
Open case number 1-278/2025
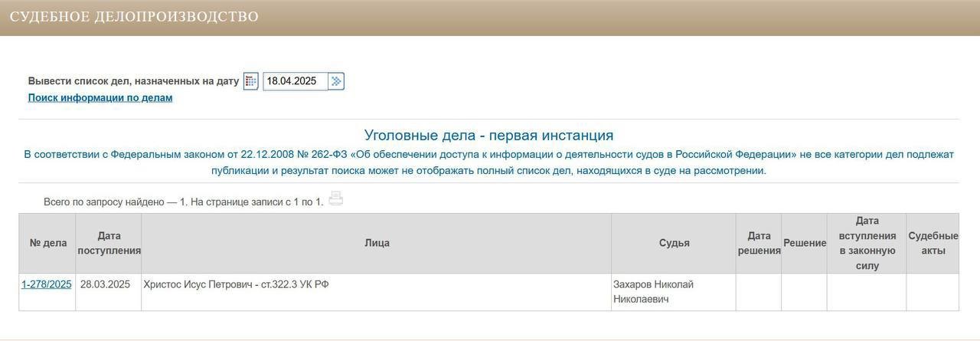click(x=47, y=284)
